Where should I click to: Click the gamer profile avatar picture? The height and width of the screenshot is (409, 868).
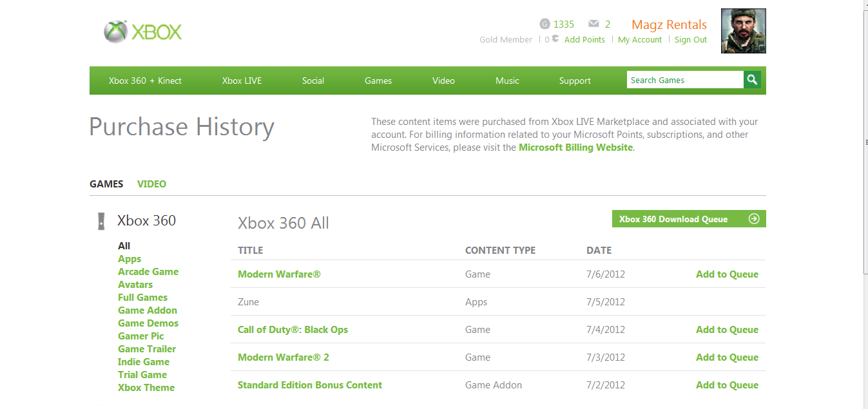point(743,31)
